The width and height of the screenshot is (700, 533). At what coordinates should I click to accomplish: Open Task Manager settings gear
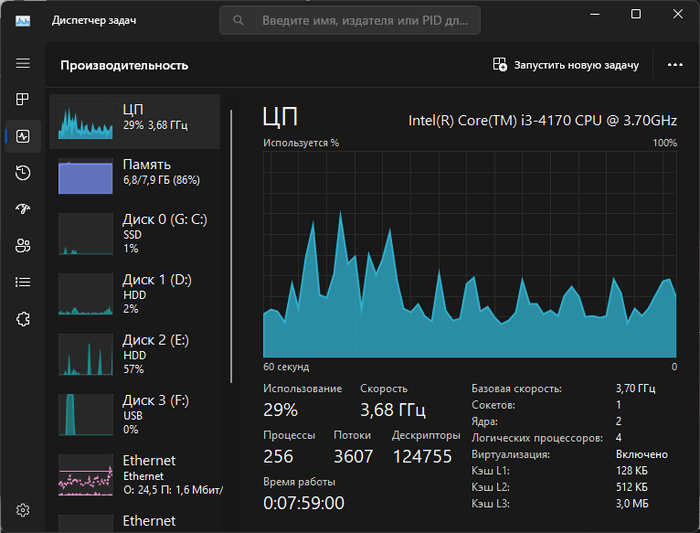[23, 510]
